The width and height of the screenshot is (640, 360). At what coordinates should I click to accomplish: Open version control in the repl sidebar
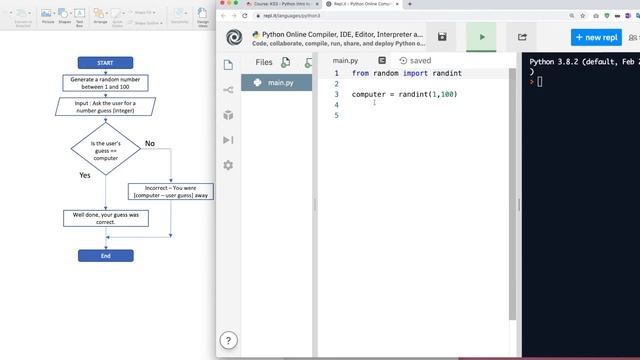pos(228,90)
